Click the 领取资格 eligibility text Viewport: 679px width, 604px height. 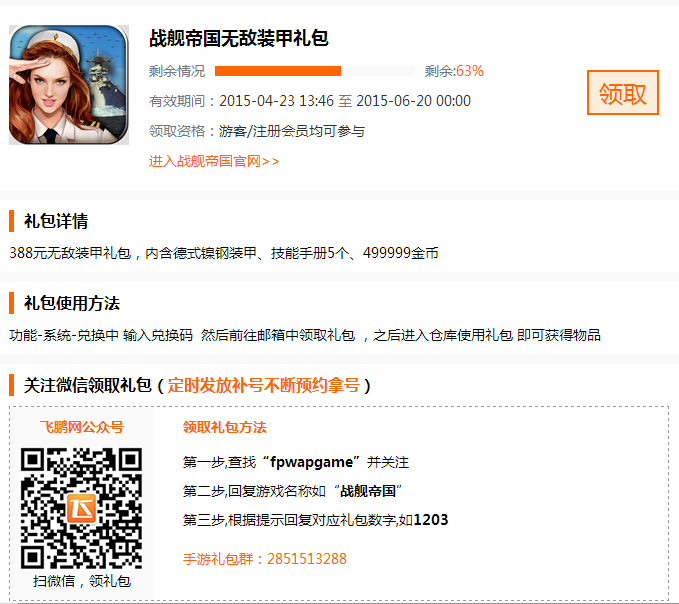tap(257, 131)
